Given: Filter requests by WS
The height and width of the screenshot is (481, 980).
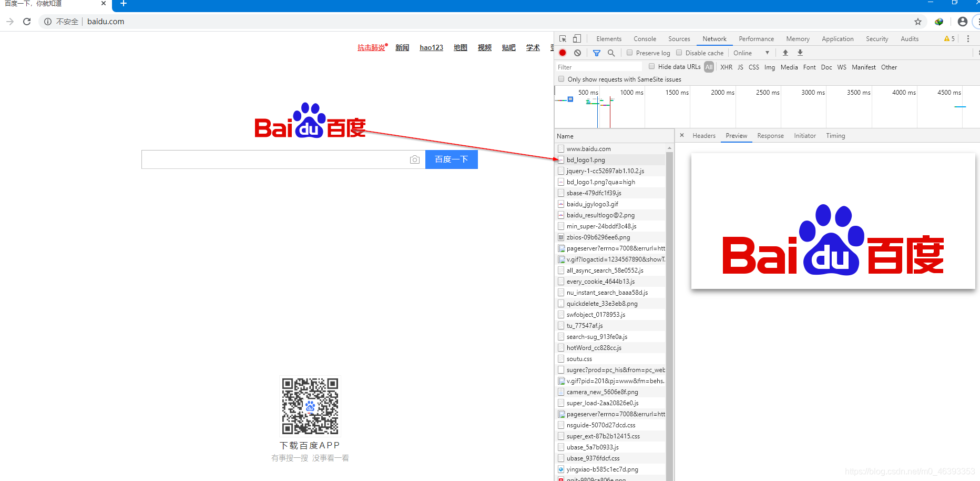Looking at the screenshot, I should click(x=842, y=67).
